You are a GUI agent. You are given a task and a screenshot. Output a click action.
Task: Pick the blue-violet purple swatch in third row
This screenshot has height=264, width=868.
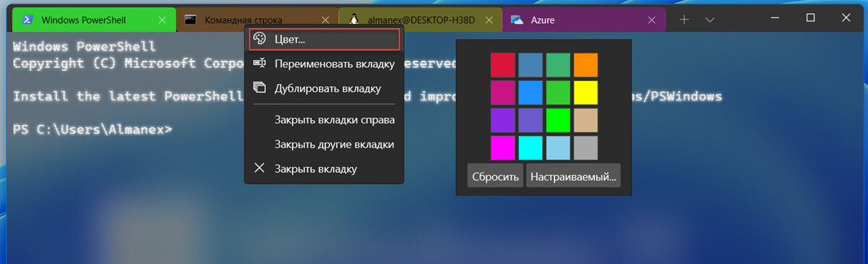(502, 120)
